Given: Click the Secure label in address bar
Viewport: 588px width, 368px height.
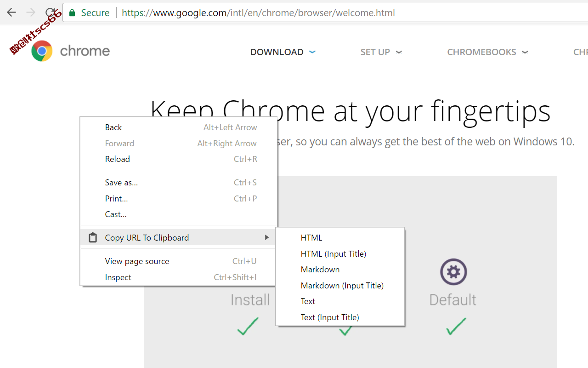Looking at the screenshot, I should [95, 13].
